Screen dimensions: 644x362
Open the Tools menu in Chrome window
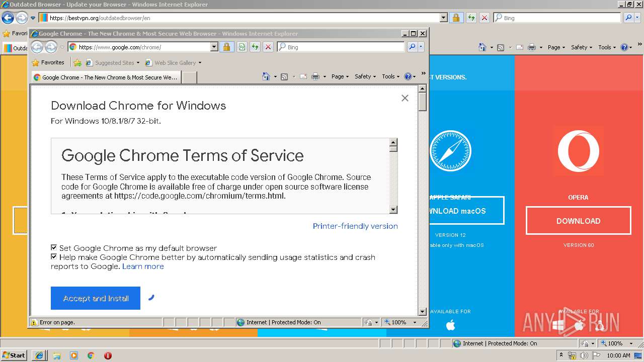[x=391, y=76]
